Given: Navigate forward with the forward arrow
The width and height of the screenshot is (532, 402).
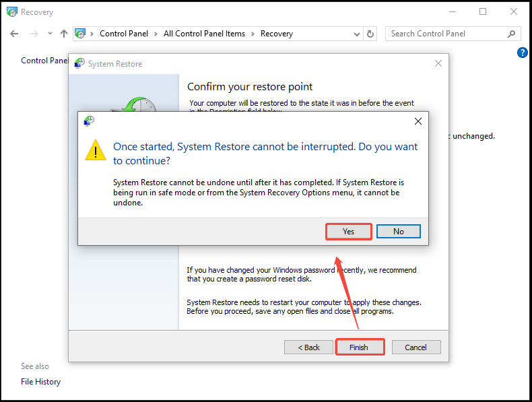Looking at the screenshot, I should tap(34, 34).
